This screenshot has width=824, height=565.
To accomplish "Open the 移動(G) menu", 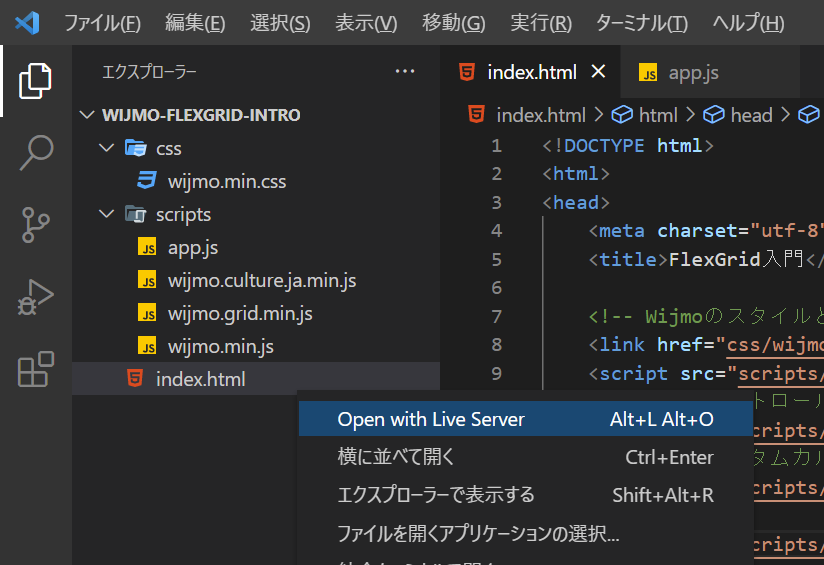I will click(x=454, y=23).
